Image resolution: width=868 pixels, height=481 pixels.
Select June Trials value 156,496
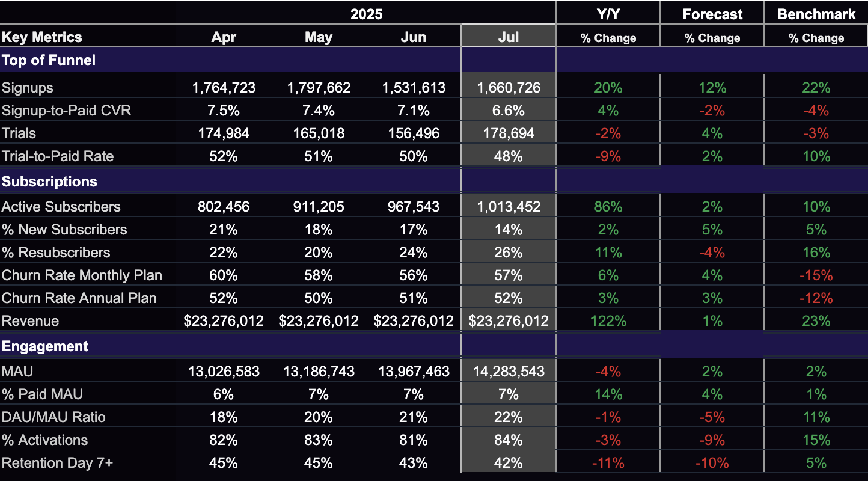[x=414, y=133]
